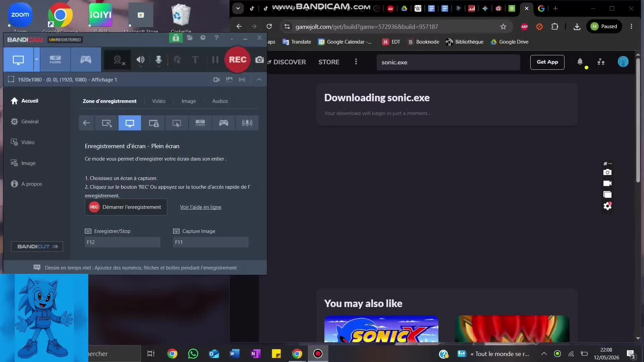This screenshot has height=362, width=644.
Task: Open WhatsApp from the taskbar
Action: coord(193,354)
